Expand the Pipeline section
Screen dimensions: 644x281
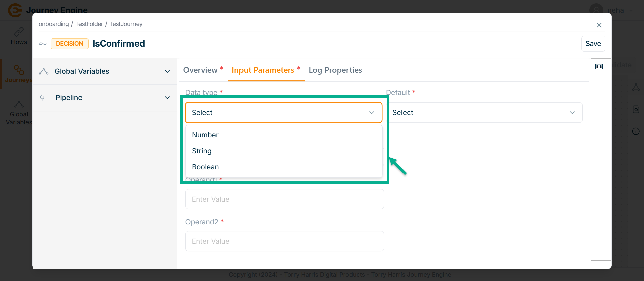click(167, 98)
